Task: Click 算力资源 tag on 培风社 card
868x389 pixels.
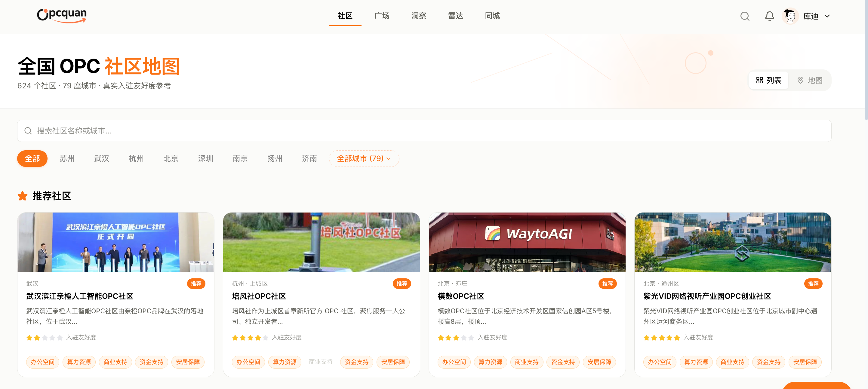Action: coord(285,362)
